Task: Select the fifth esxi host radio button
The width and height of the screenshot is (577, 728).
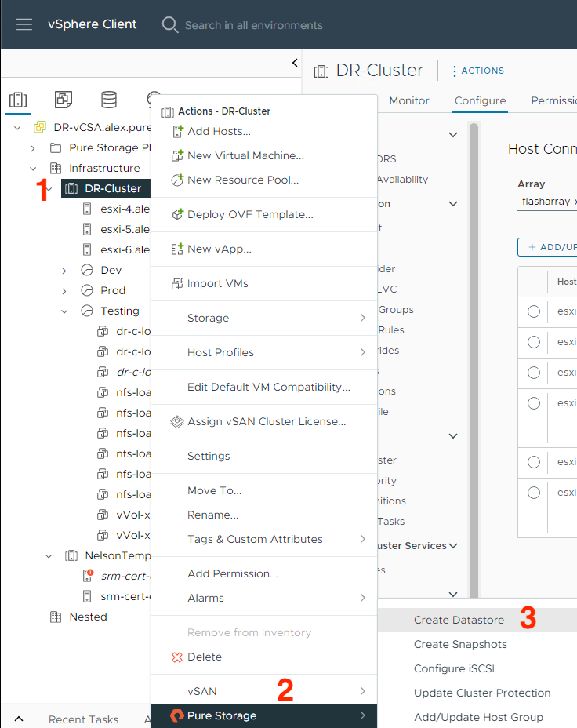Action: click(534, 462)
